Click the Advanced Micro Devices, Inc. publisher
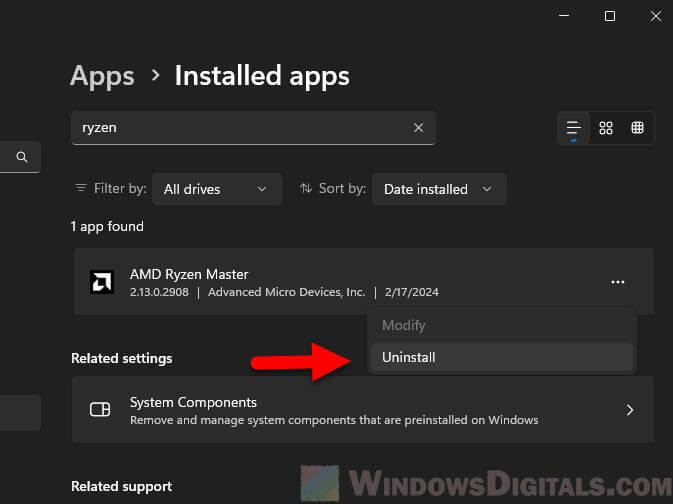This screenshot has height=504, width=673. click(286, 292)
